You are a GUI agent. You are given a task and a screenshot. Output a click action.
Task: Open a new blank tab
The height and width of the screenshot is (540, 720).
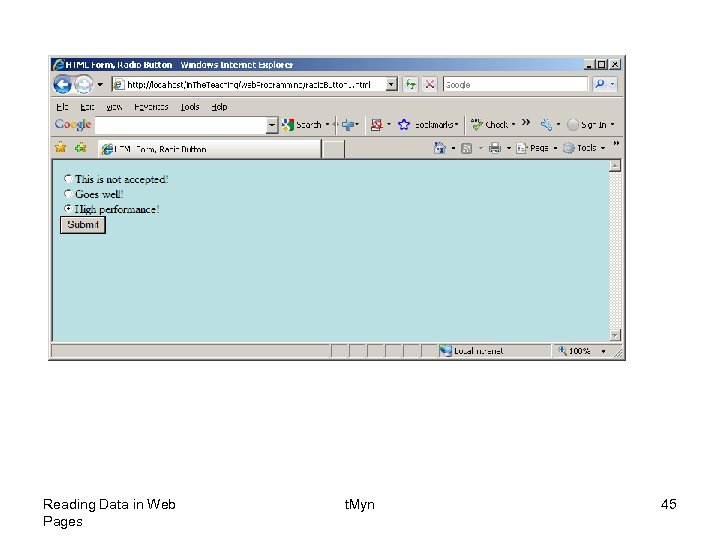click(x=333, y=149)
